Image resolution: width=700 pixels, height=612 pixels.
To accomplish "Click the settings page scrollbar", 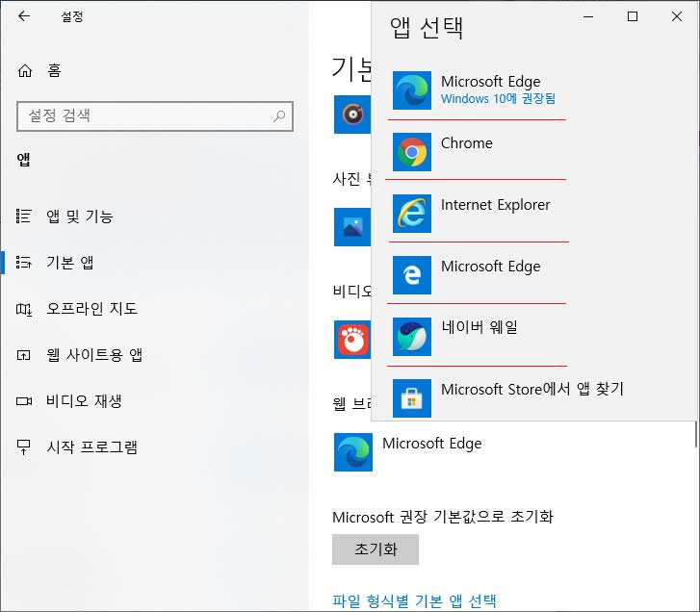I will coord(696,435).
